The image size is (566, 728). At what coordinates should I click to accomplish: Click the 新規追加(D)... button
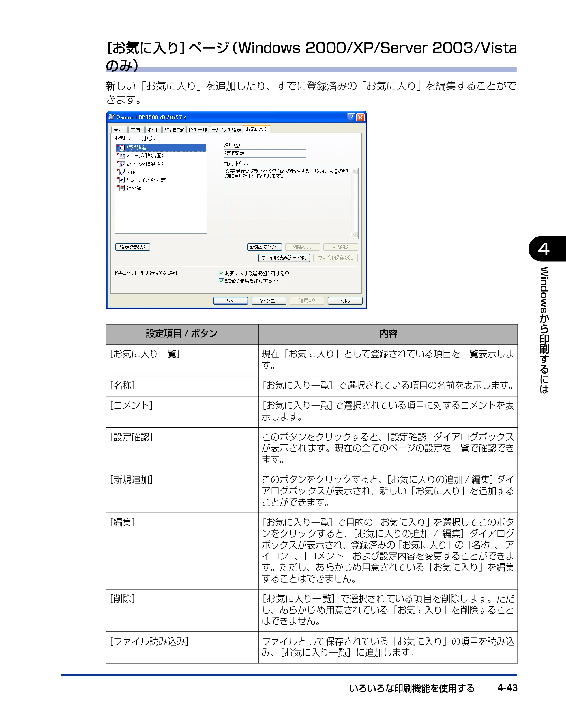click(x=264, y=247)
